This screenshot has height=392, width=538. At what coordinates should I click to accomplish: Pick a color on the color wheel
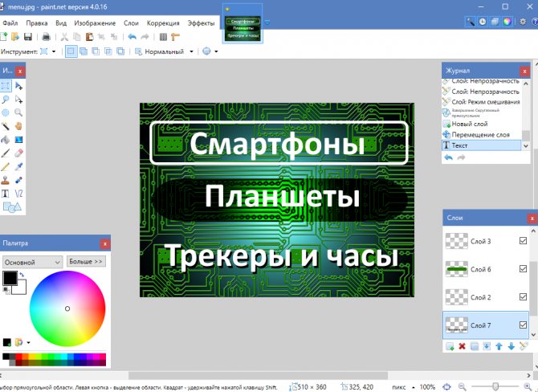pos(67,308)
